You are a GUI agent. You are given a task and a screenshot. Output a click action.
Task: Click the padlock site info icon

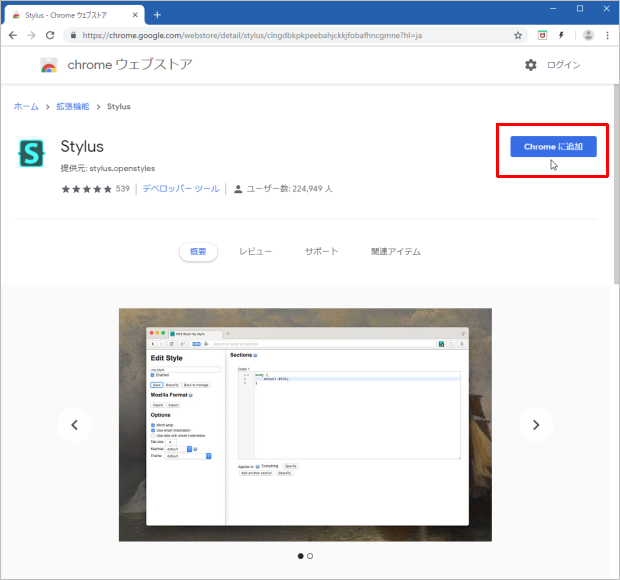pos(73,35)
